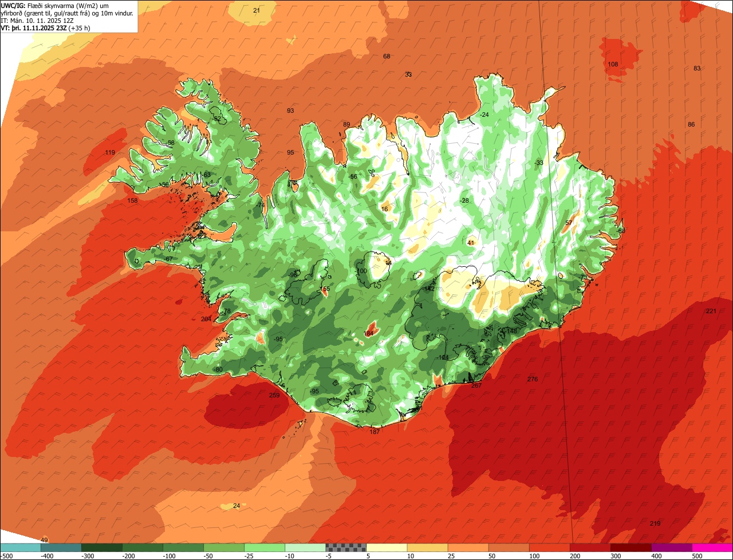This screenshot has width=733, height=560.
Task: Click the map value "93"
Action: click(290, 111)
